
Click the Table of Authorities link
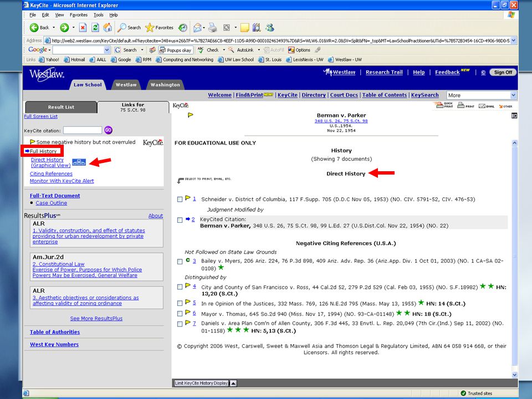tap(55, 332)
